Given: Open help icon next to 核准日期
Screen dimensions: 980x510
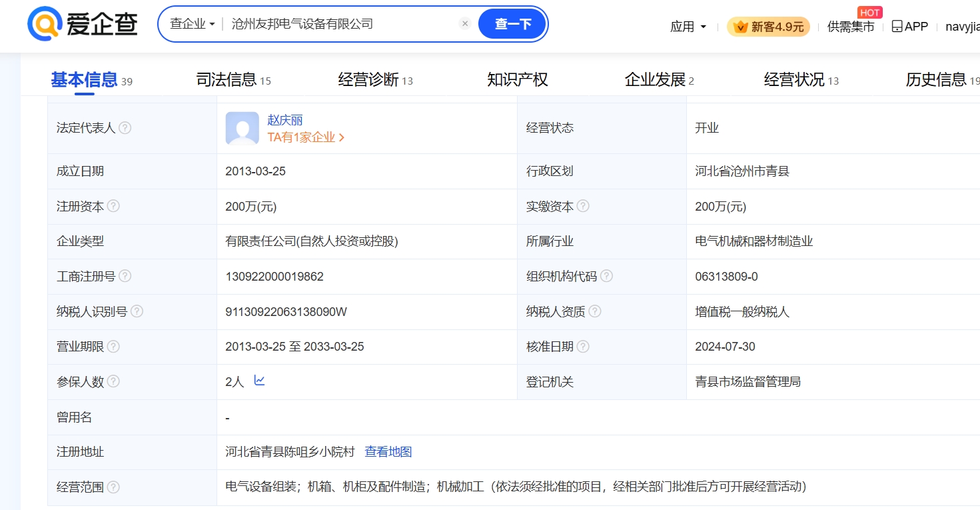Looking at the screenshot, I should point(583,347).
